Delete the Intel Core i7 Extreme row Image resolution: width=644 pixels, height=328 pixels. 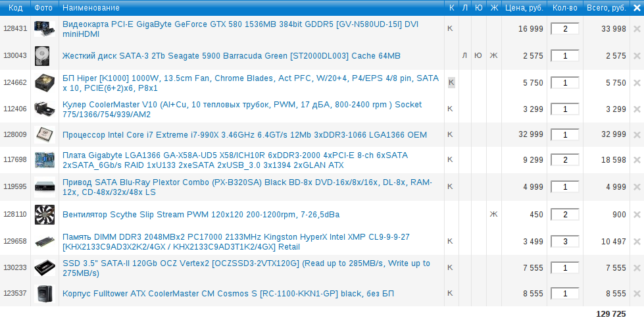(x=636, y=134)
